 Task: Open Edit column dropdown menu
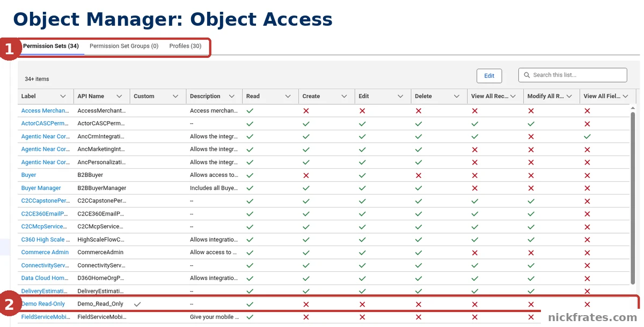point(400,96)
